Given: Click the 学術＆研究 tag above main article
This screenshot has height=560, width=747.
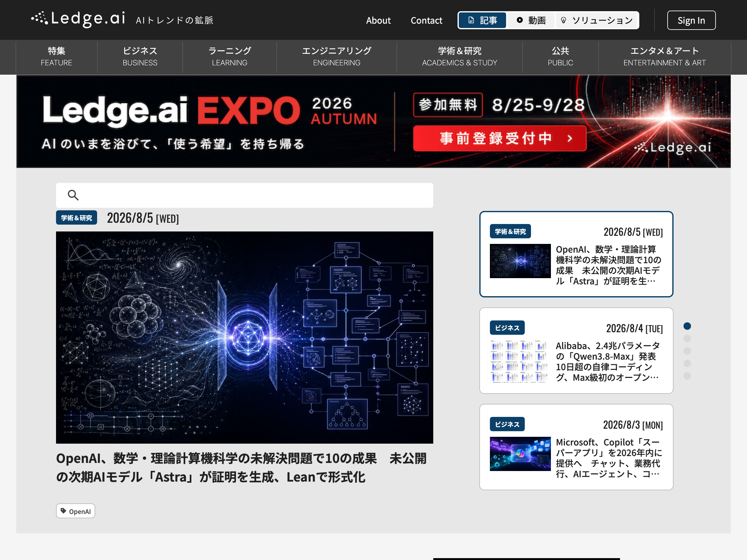Looking at the screenshot, I should [76, 218].
